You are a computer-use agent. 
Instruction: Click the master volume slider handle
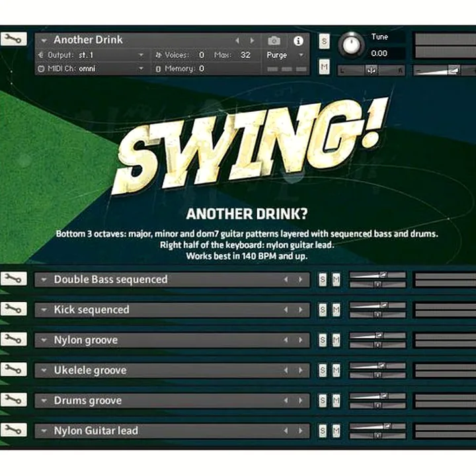coord(454,71)
